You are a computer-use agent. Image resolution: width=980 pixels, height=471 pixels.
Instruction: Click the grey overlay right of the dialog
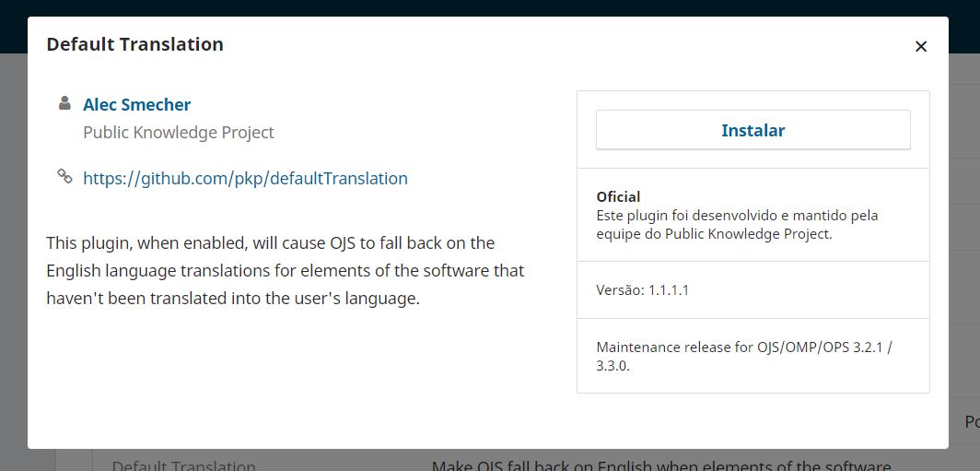(x=964, y=250)
